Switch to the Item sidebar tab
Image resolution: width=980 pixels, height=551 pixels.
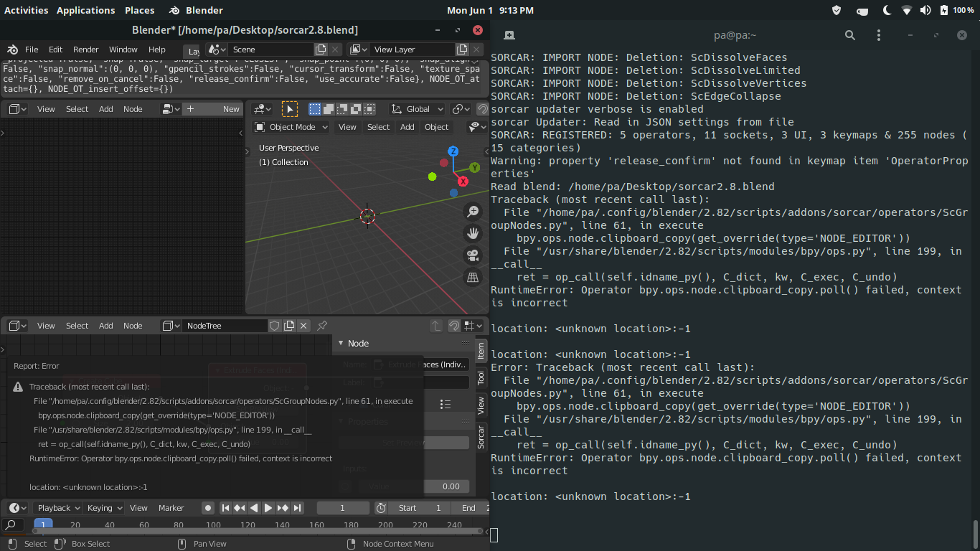pyautogui.click(x=481, y=351)
